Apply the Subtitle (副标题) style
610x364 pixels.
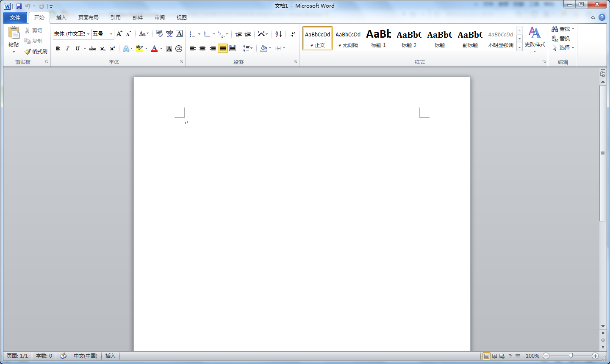[x=470, y=38]
